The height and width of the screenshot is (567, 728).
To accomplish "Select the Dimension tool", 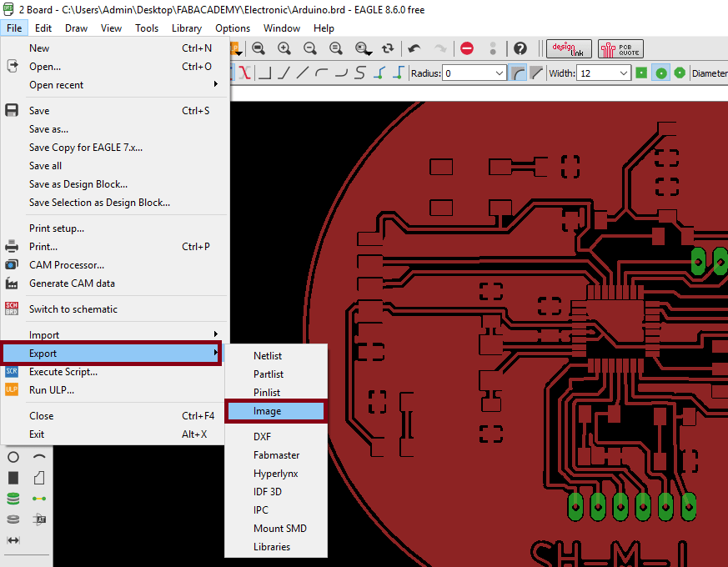I will point(13,540).
